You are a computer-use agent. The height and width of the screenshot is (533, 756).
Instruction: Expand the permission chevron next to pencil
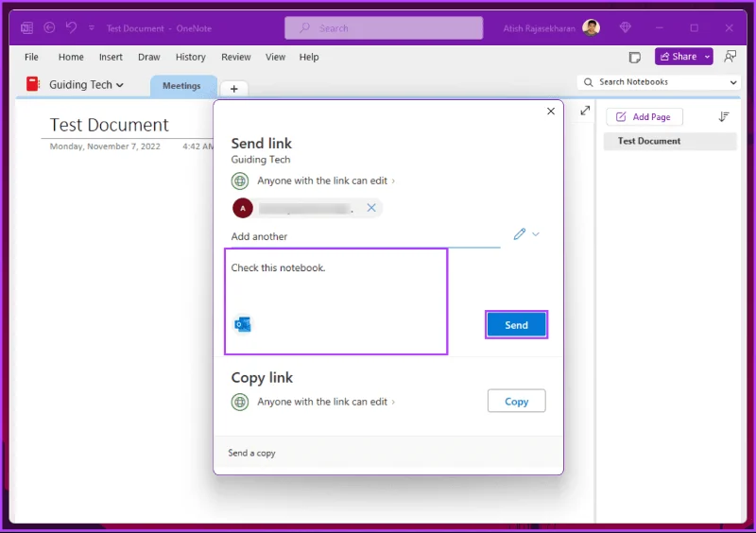point(536,234)
